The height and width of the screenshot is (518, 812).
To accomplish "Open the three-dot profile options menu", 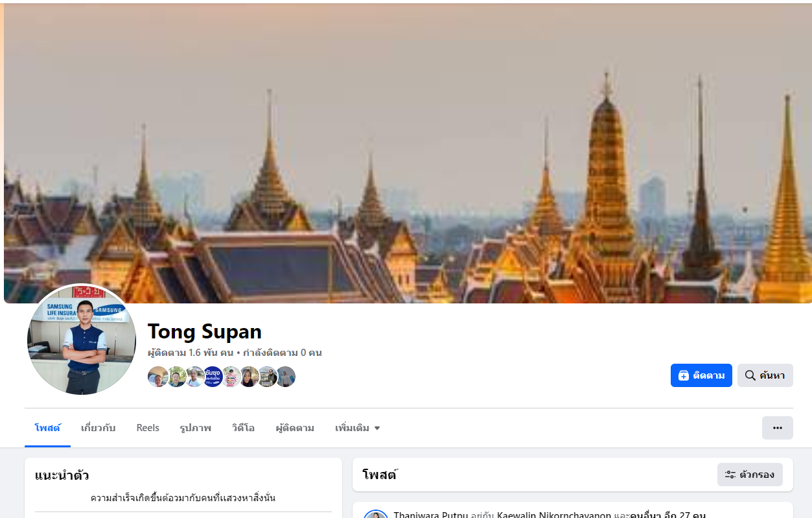I will (x=778, y=428).
